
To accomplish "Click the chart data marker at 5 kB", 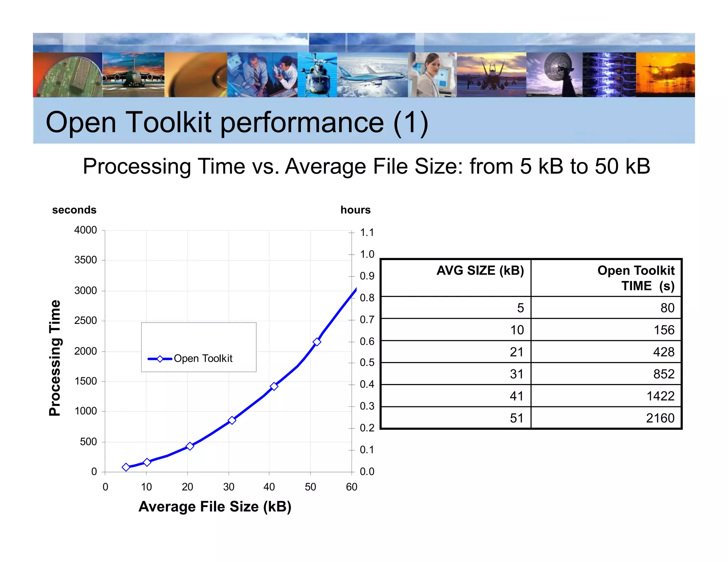I will (126, 467).
